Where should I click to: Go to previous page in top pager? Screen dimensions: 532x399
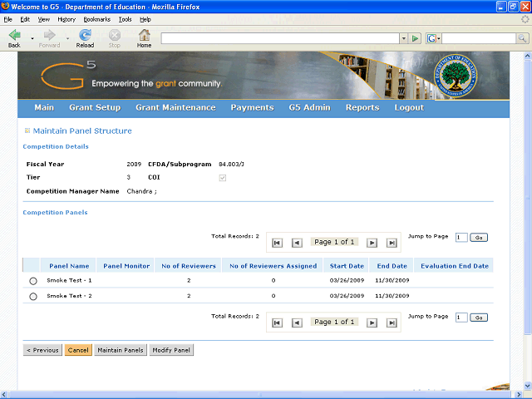(297, 243)
